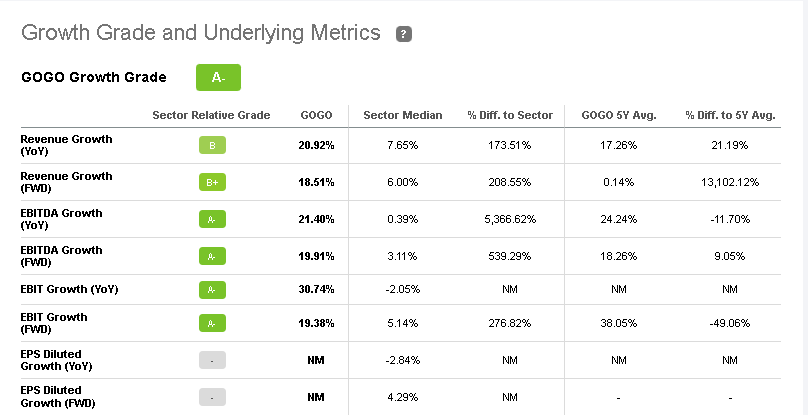Click EBIT Growth (FWD) A- grade badge
This screenshot has height=415, width=808.
[x=212, y=324]
